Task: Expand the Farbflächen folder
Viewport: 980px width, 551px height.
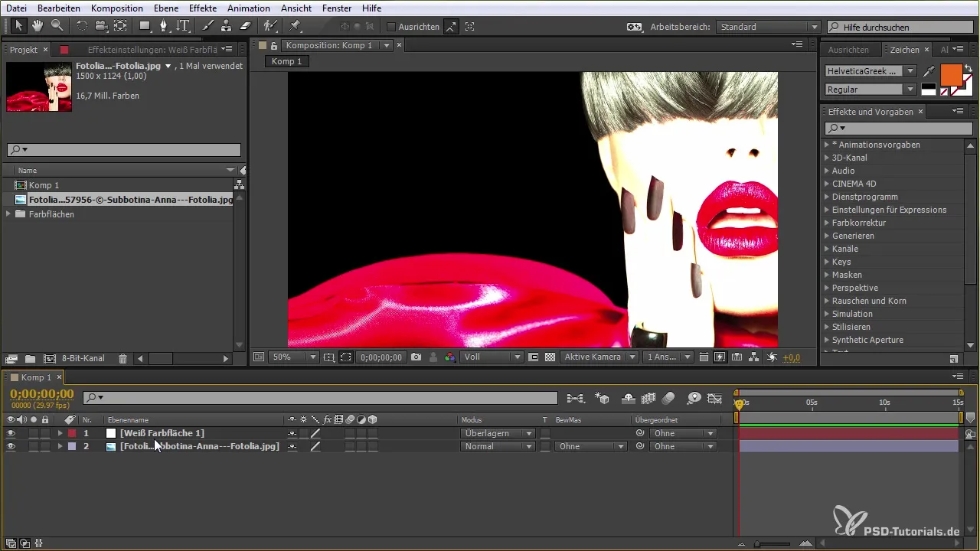Action: (x=8, y=214)
